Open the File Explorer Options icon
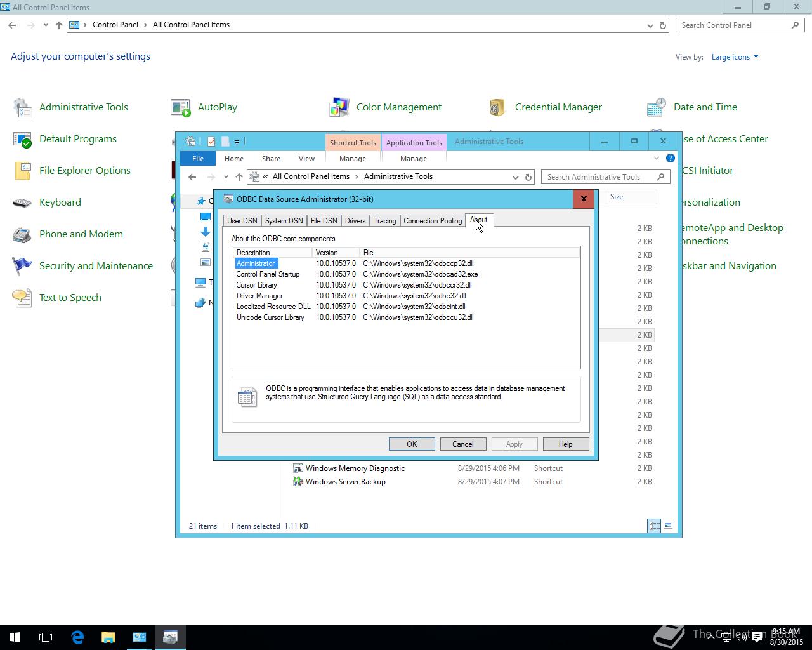The height and width of the screenshot is (650, 812). coord(23,171)
